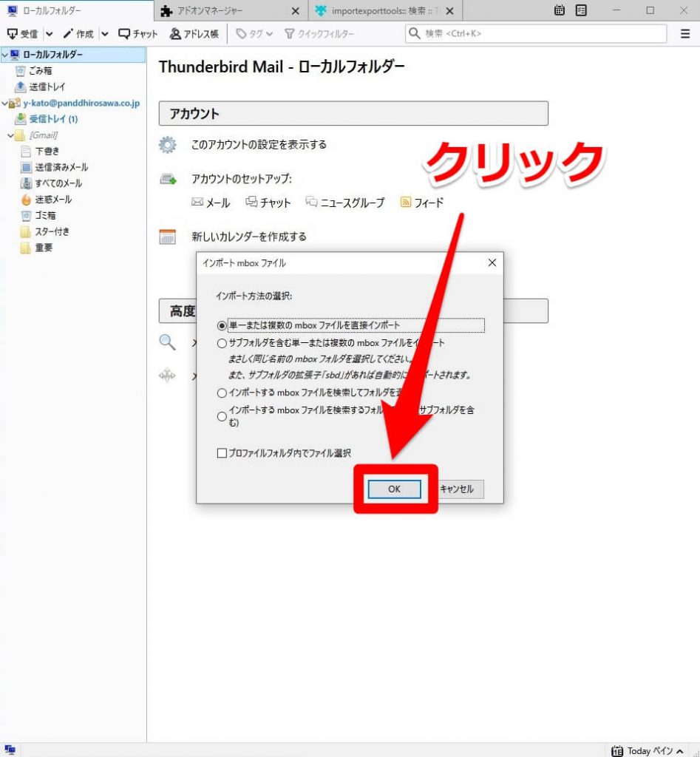This screenshot has width=700, height=757.
Task: Check プロファイルフォルダ内でファイル選択
Action: pyautogui.click(x=222, y=453)
